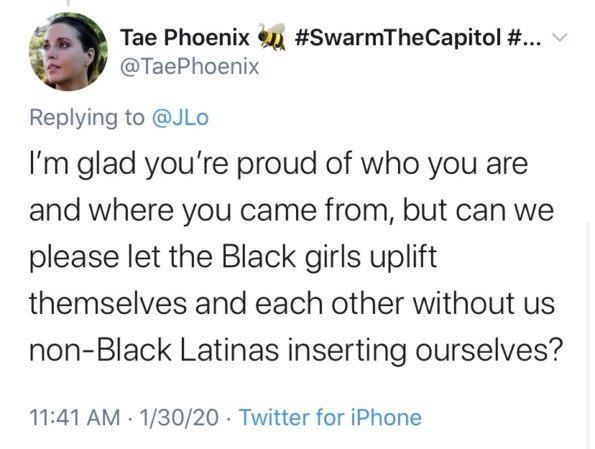Open the Twitter for iPhone source link
595x449 pixels.
point(330,417)
